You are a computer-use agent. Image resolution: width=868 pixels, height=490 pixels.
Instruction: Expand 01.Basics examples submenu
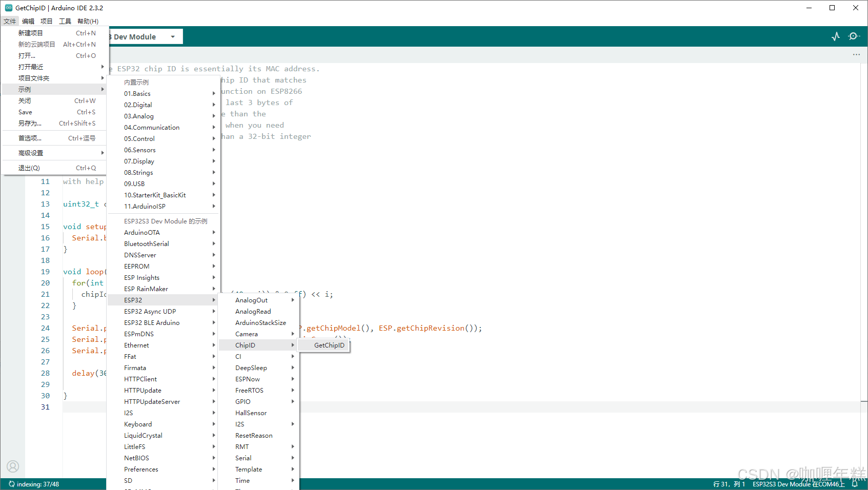click(x=163, y=93)
